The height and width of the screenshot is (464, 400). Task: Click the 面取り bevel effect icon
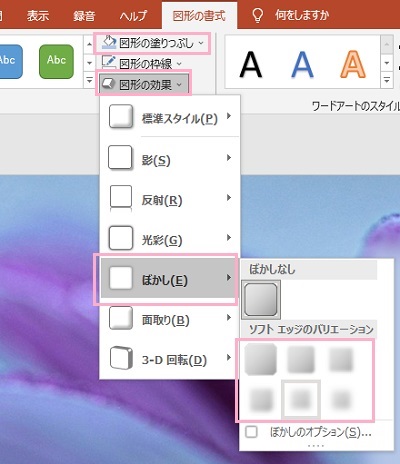(121, 318)
